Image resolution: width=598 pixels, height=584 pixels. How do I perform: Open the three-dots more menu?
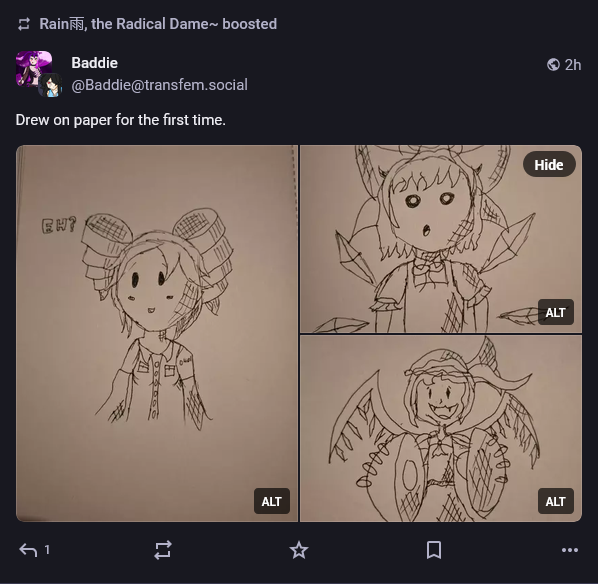coord(570,550)
